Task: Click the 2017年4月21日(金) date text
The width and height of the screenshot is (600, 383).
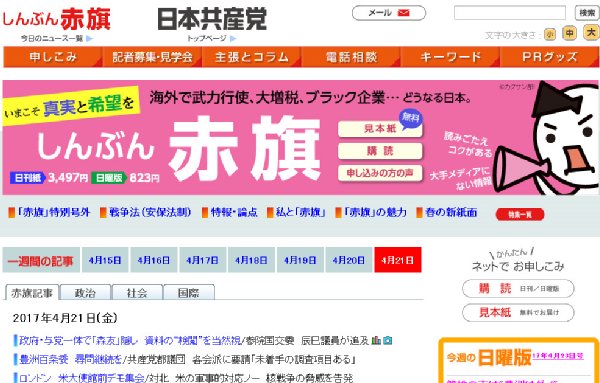Action: tap(65, 318)
